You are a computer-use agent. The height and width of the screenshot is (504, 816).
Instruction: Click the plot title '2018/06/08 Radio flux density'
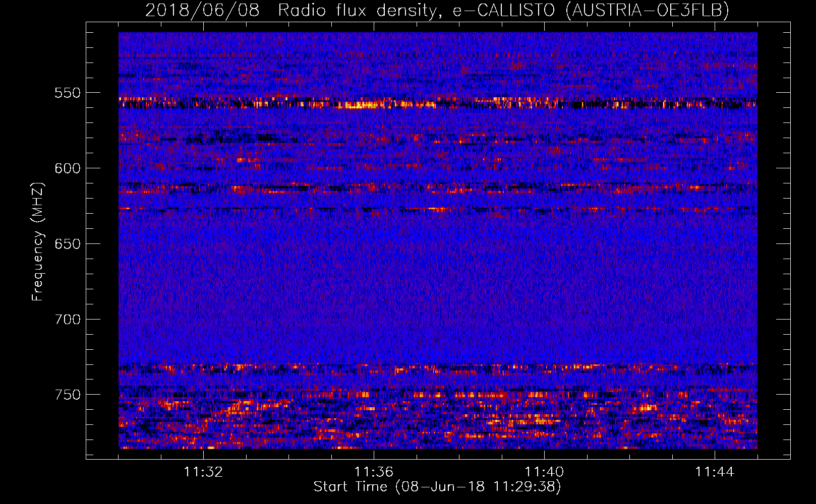(x=437, y=10)
